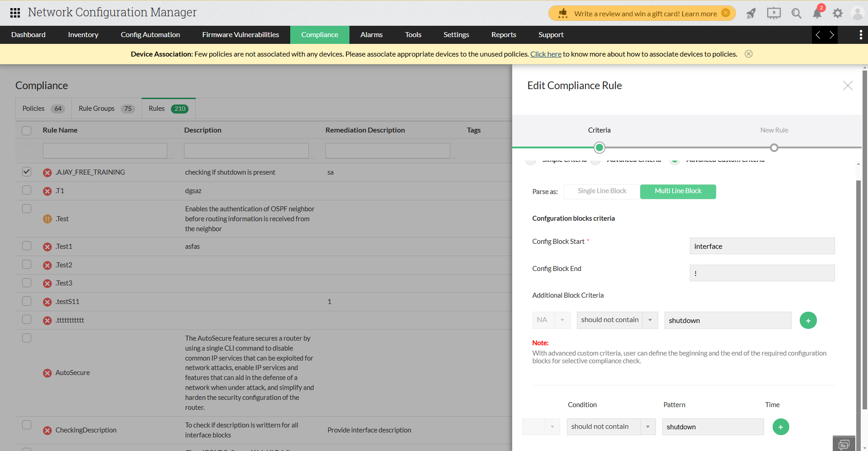Viewport: 868px width, 451px height.
Task: Click the user profile avatar icon
Action: coord(858,13)
